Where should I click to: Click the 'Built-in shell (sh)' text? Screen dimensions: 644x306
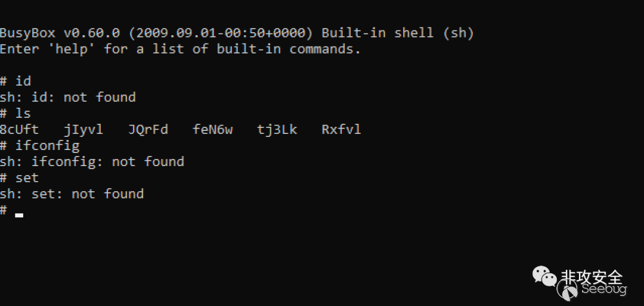tap(398, 33)
